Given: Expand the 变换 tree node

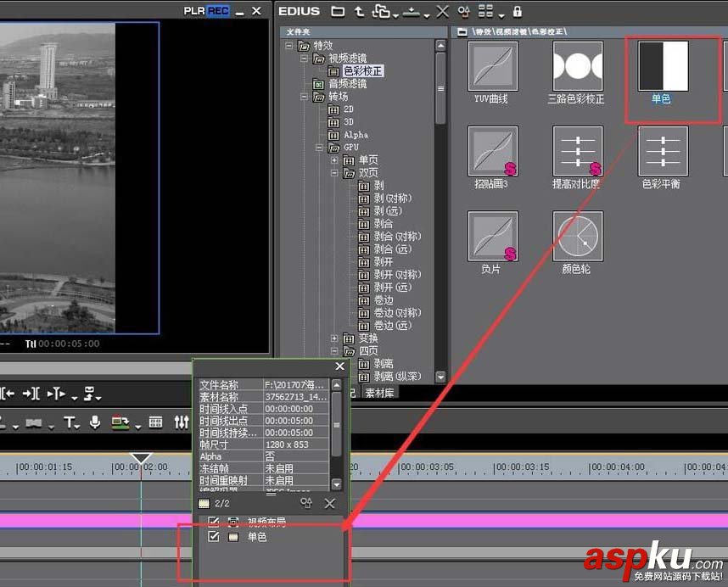Looking at the screenshot, I should 333,338.
